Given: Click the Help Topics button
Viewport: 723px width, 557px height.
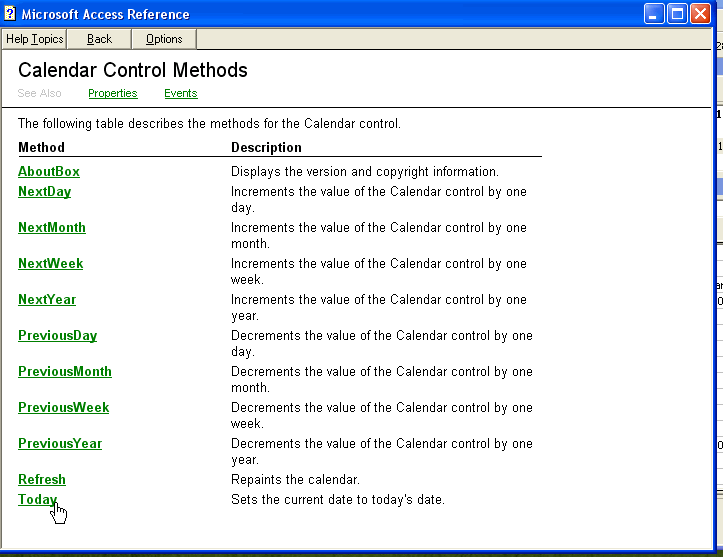Looking at the screenshot, I should tap(35, 39).
